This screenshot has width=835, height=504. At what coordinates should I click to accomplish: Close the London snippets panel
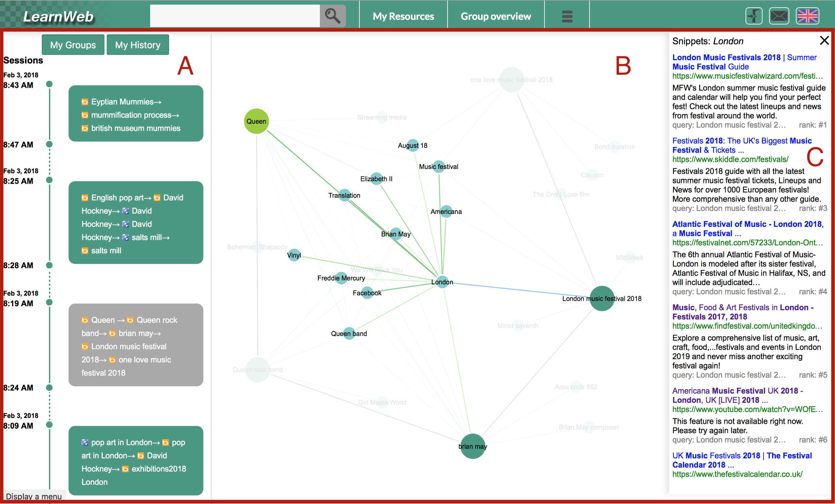coord(824,41)
